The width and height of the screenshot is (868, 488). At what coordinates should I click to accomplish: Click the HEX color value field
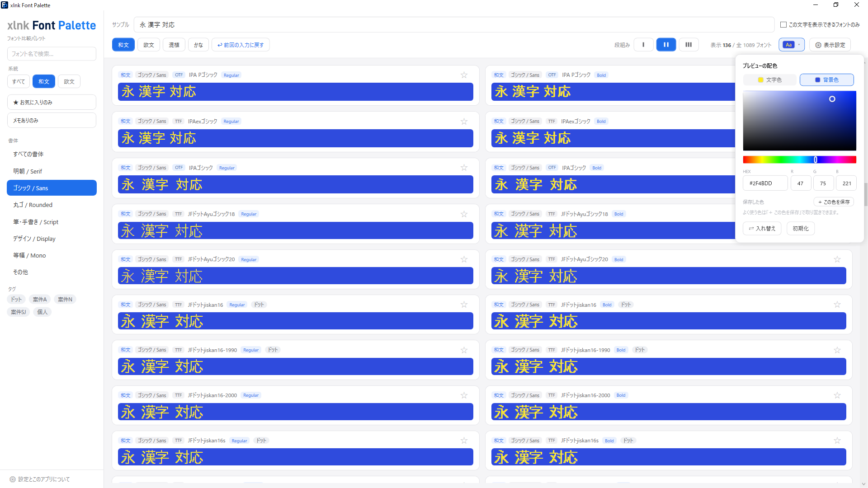pos(765,183)
